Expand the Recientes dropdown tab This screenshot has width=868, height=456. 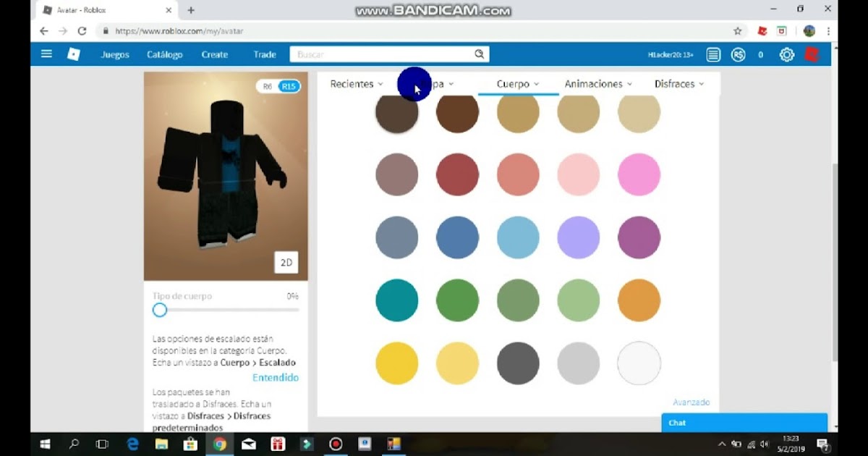pos(357,84)
